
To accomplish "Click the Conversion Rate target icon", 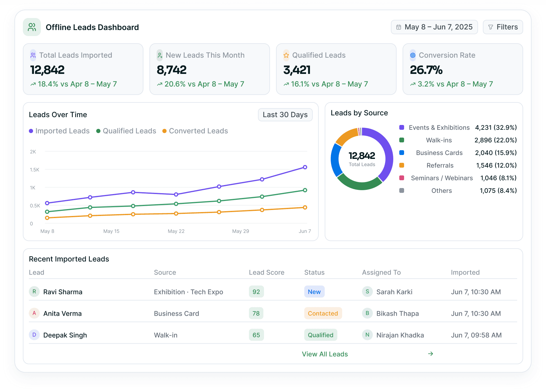I will [413, 55].
